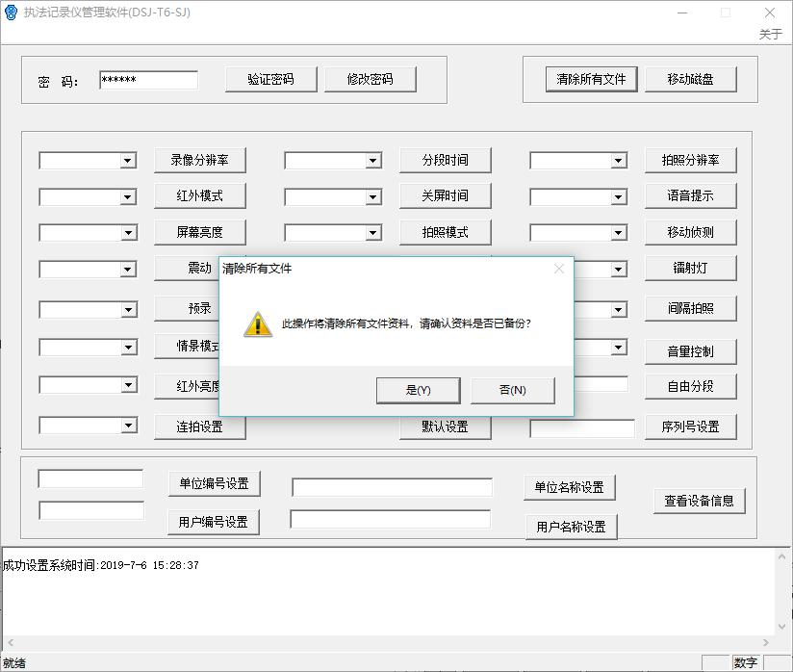
Task: Click the 修改密码 button
Action: coord(371,79)
